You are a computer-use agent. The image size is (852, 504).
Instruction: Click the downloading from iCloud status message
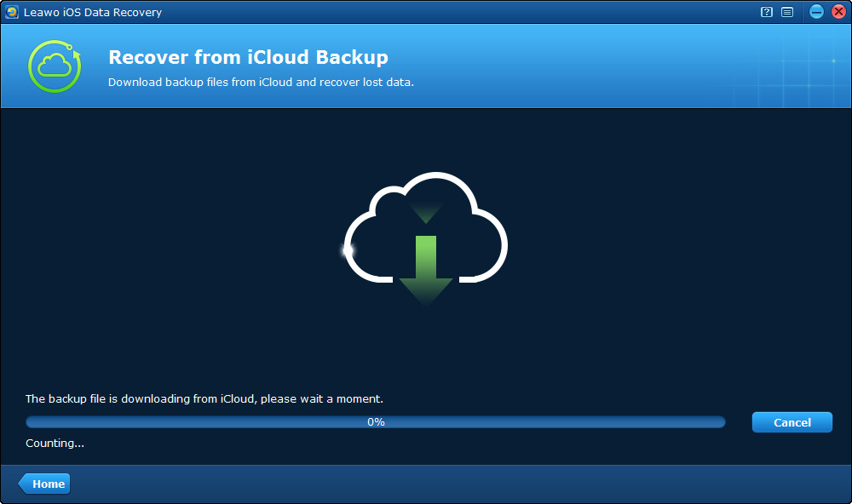click(204, 398)
